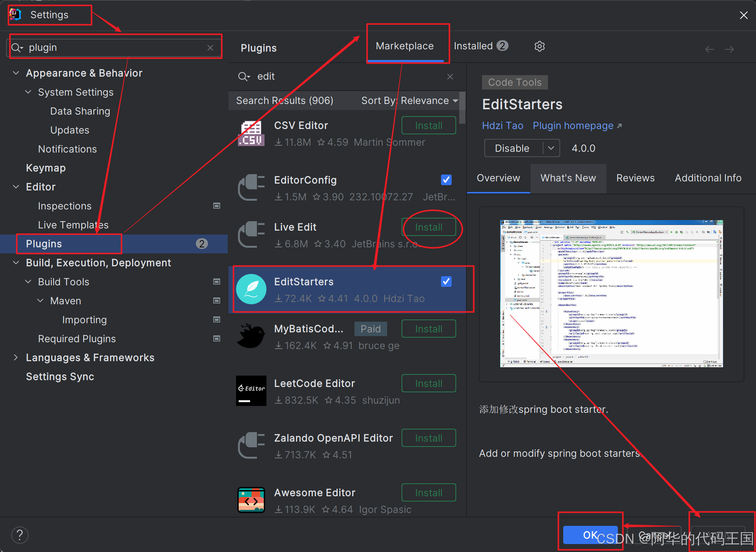
Task: Click the Plugins badge showing 2
Action: point(202,244)
